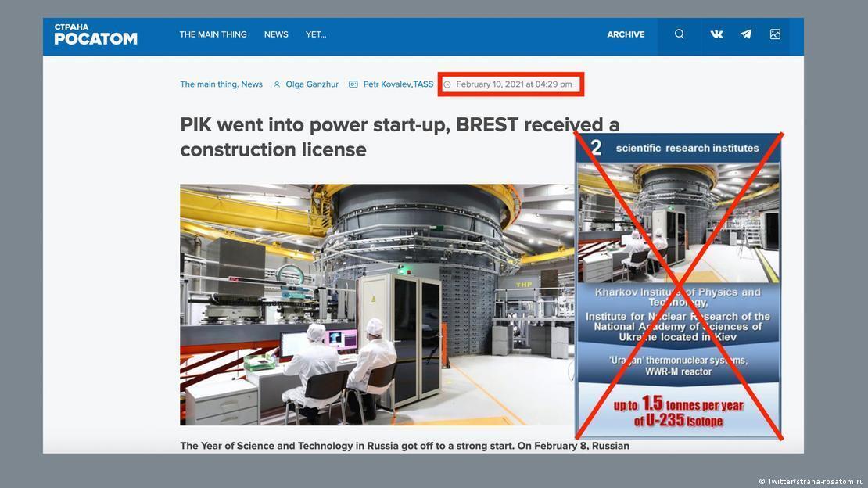Viewport: 868px width, 488px height.
Task: Open author Olga Ganzhur's name link
Action: [x=312, y=84]
